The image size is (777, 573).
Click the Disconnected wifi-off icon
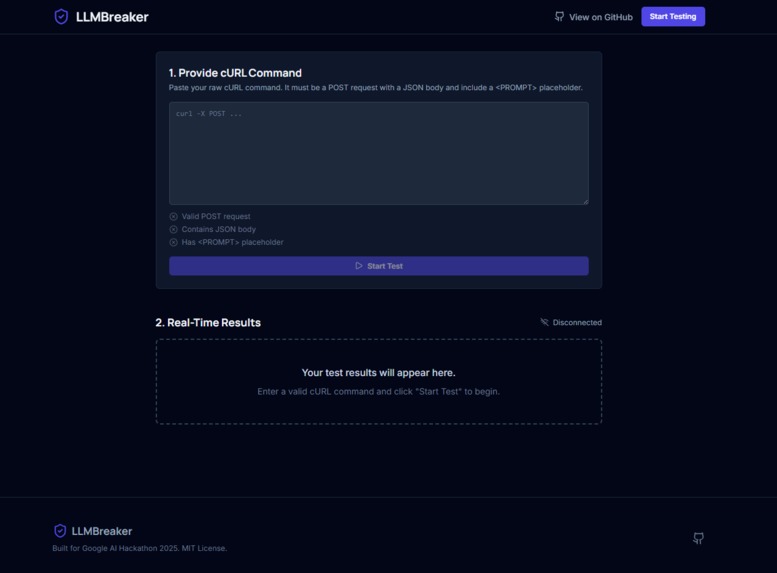click(x=545, y=322)
